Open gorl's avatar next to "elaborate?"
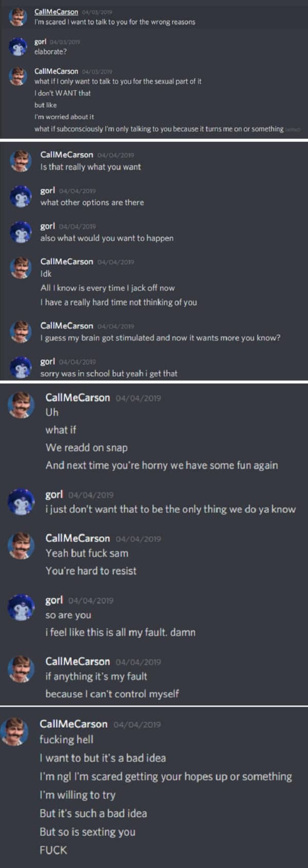The height and width of the screenshot is (868, 308). click(x=18, y=47)
